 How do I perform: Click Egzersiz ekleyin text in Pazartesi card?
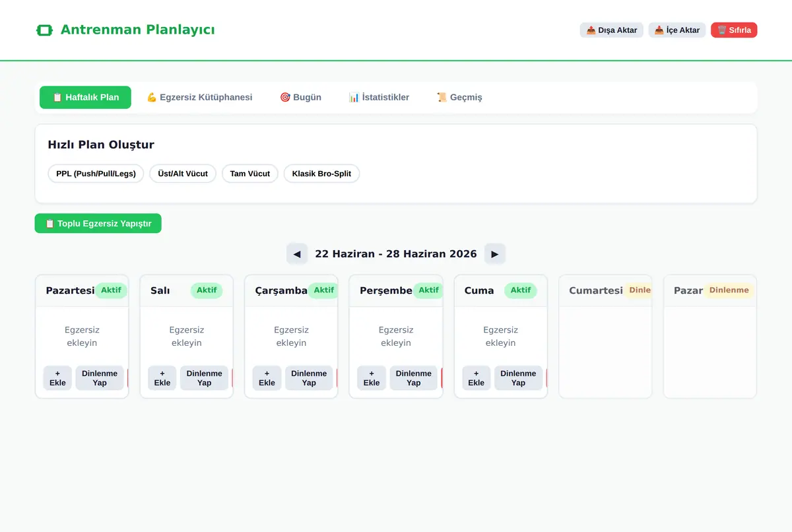pyautogui.click(x=82, y=336)
